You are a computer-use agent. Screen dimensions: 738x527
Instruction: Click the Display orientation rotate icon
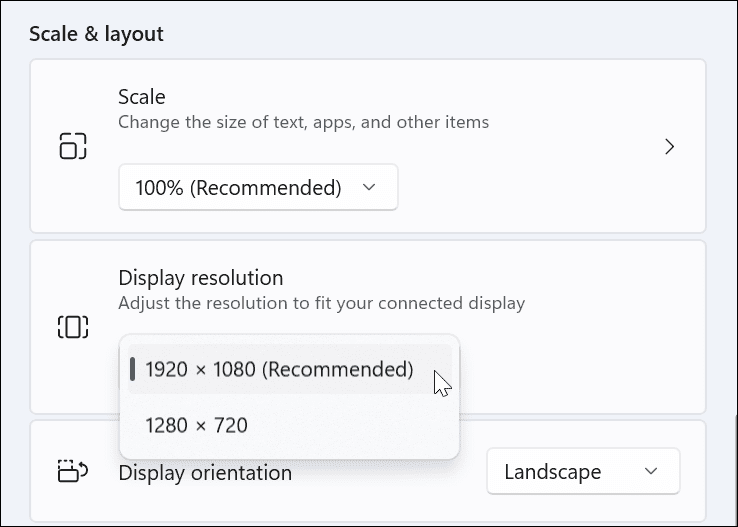(73, 471)
